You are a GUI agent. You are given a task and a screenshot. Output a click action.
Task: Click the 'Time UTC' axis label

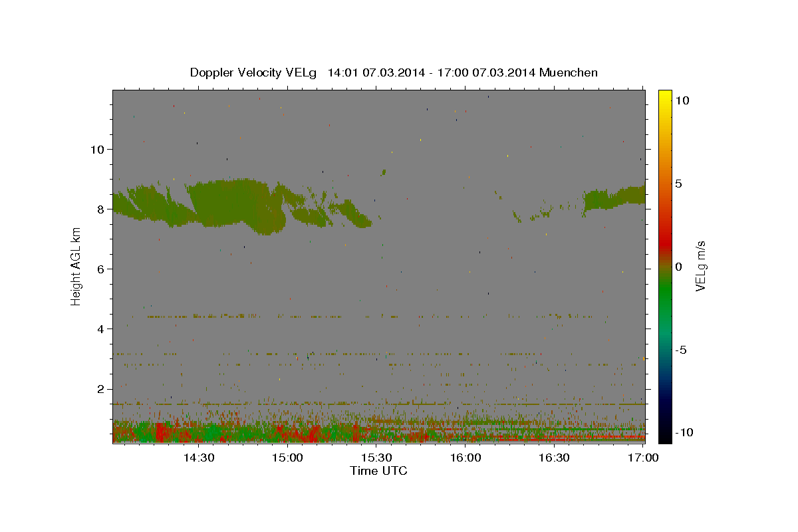coord(378,471)
